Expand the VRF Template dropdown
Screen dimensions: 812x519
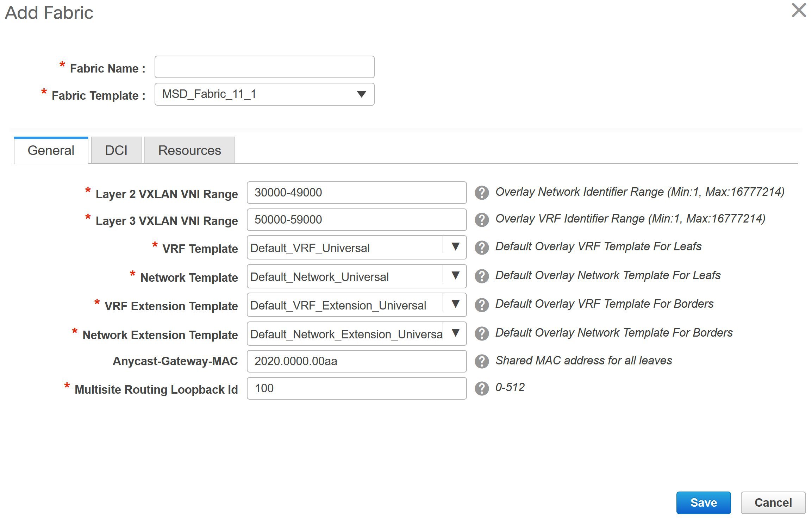coord(455,247)
